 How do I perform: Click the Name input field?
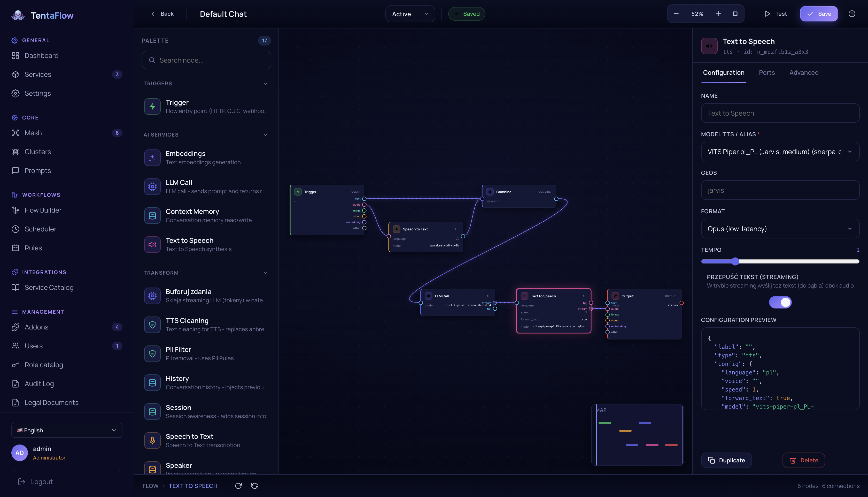tap(780, 113)
